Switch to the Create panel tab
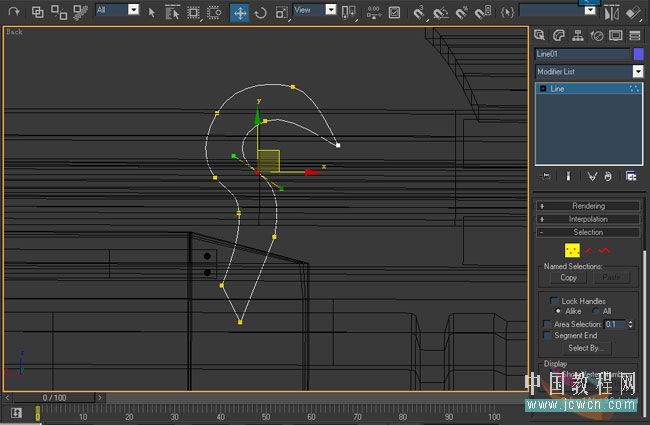 tap(539, 35)
